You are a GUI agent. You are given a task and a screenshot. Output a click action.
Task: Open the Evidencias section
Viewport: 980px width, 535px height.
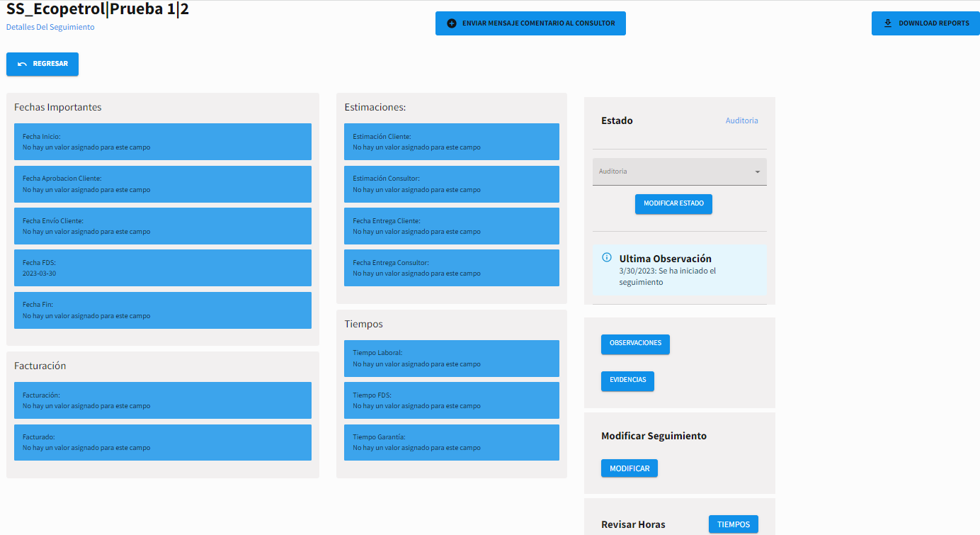(x=627, y=381)
